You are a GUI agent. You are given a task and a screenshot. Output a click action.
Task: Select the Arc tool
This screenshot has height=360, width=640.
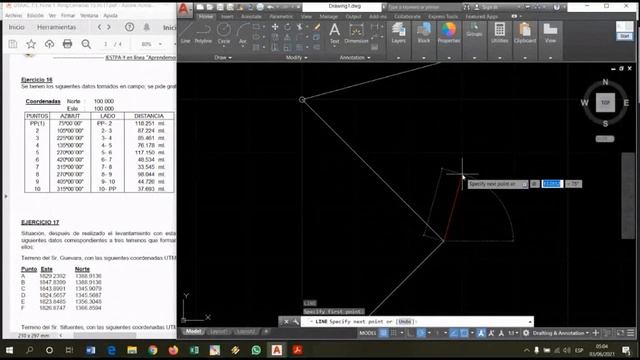tap(243, 33)
